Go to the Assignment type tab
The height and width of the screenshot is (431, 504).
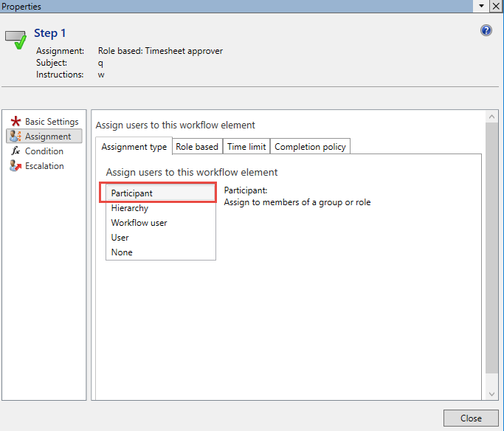(x=134, y=147)
